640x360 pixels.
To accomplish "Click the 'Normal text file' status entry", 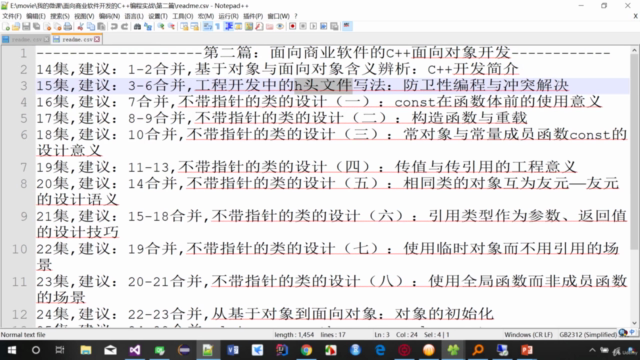I will tap(23, 335).
